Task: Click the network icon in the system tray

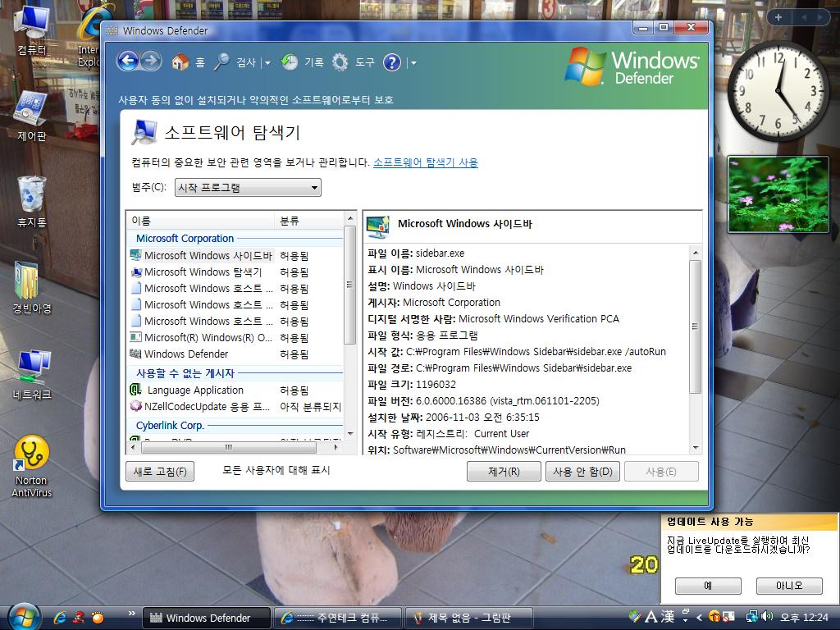Action: coord(752,617)
